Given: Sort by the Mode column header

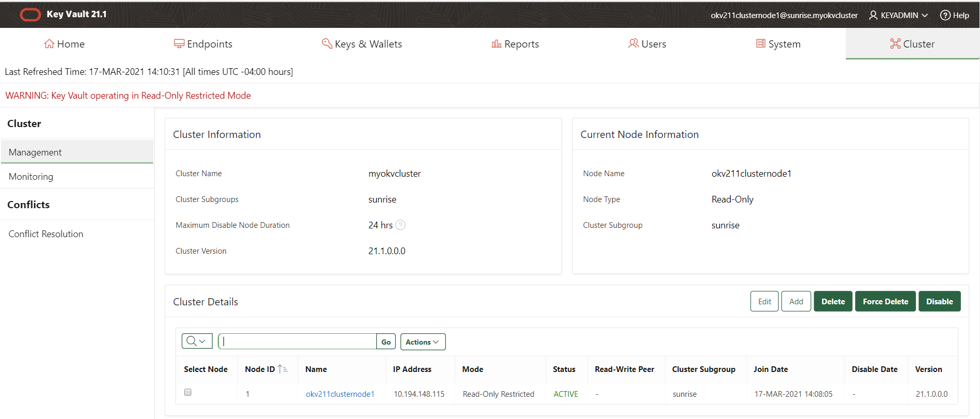Looking at the screenshot, I should [x=473, y=369].
